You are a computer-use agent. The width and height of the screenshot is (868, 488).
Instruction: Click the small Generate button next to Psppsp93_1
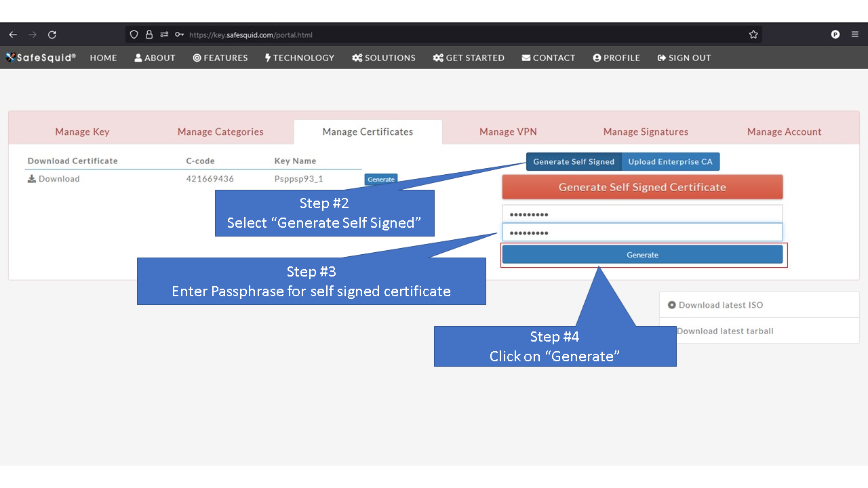[x=380, y=179]
